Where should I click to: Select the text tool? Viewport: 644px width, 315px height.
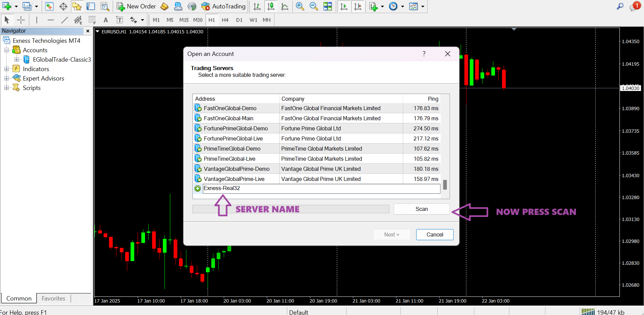(x=106, y=20)
